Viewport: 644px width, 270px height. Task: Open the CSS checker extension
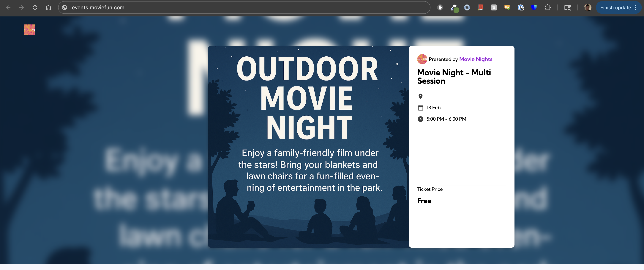click(x=507, y=7)
